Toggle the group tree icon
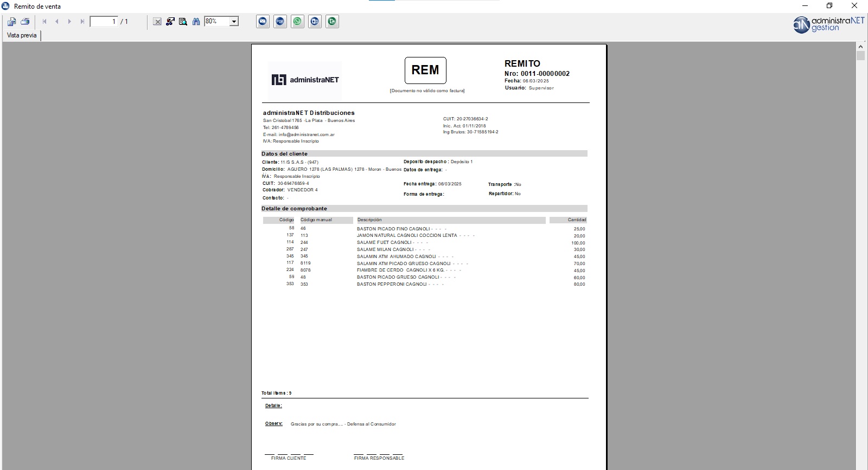This screenshot has width=868, height=470. (x=170, y=22)
